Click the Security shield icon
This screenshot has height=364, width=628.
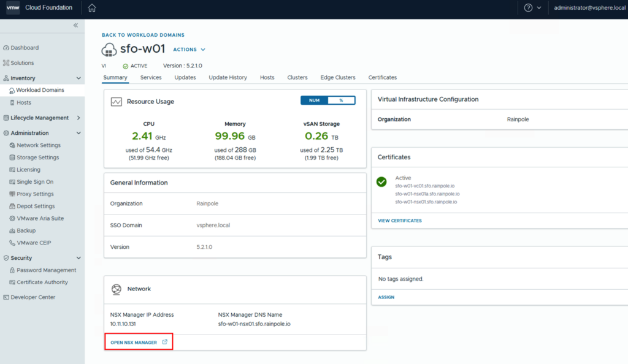[x=6, y=258]
